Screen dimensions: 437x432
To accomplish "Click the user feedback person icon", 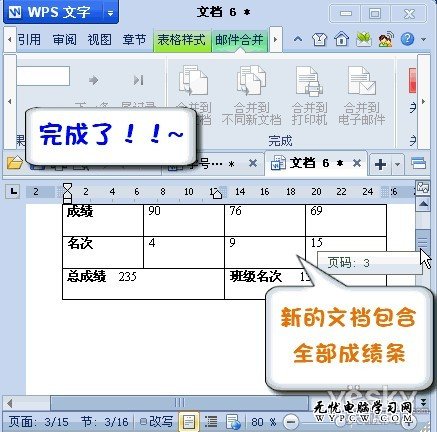I will pos(386,40).
